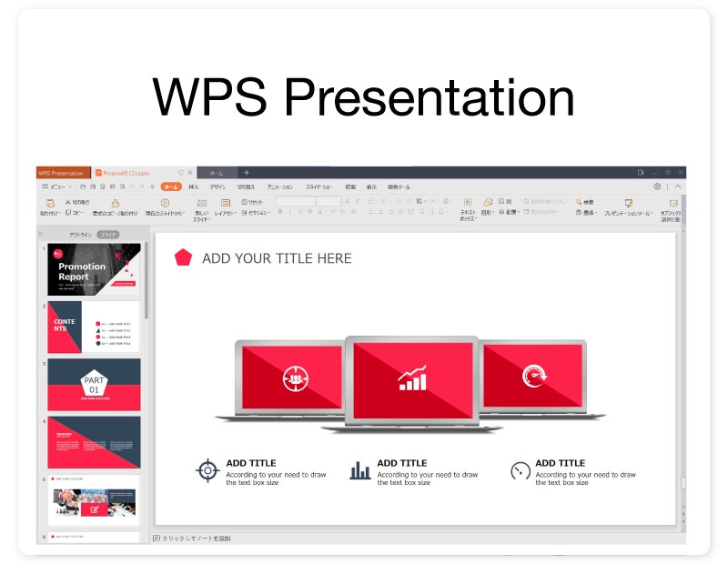Open Presentation Tools (プレゼンテーションツール) icon
Image resolution: width=728 pixels, height=564 pixels.
coord(628,203)
